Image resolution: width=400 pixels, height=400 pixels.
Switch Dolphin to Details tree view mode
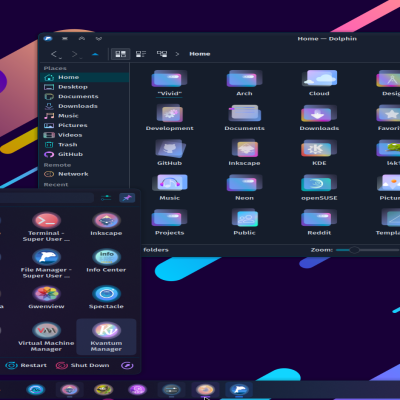(162, 54)
